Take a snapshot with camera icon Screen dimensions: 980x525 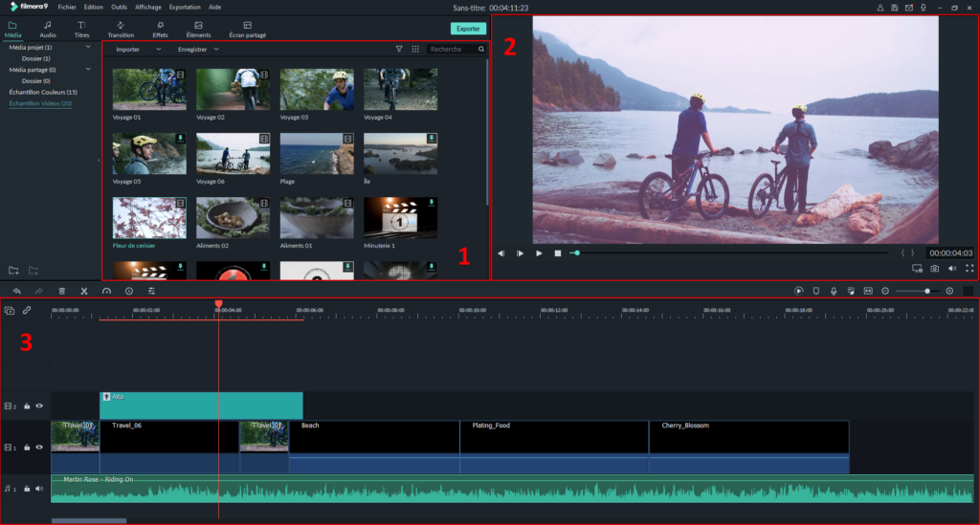pyautogui.click(x=934, y=269)
